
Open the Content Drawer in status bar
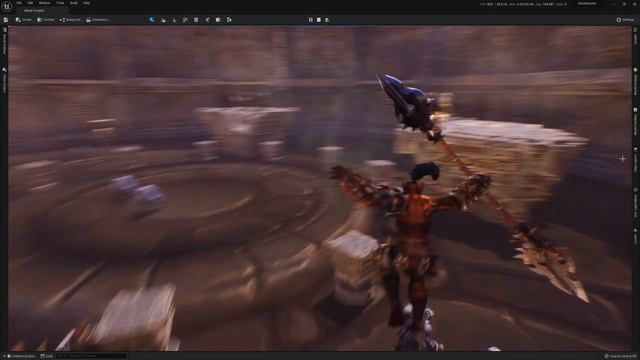(22, 356)
